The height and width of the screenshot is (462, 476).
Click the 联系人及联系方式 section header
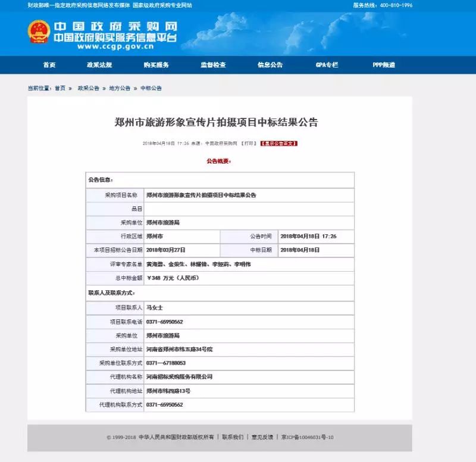[112, 293]
